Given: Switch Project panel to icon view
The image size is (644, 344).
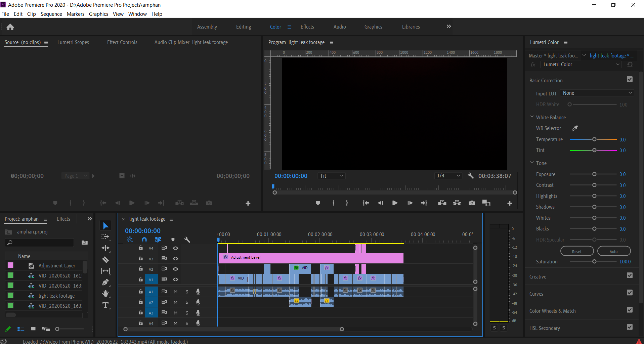Looking at the screenshot, I should (x=33, y=329).
